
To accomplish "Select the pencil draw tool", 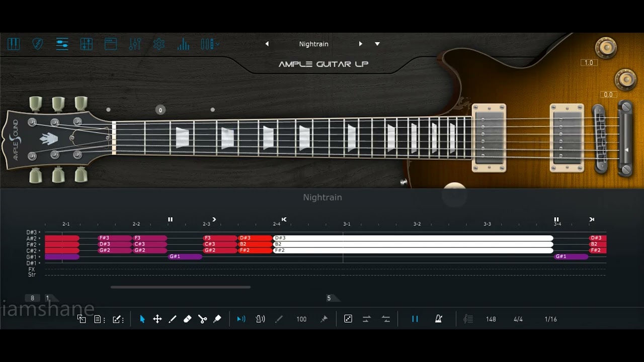I will click(173, 319).
